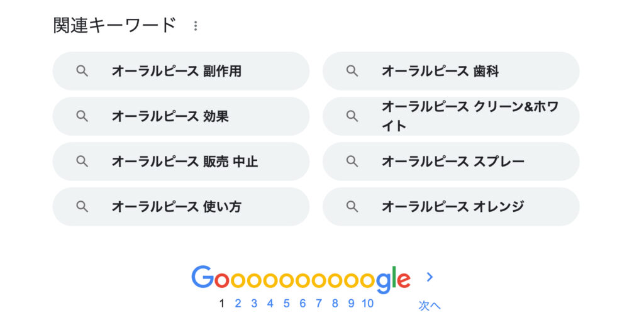Viewport: 644px width, 325px height.
Task: Click the 次へ next link
Action: pos(430,306)
